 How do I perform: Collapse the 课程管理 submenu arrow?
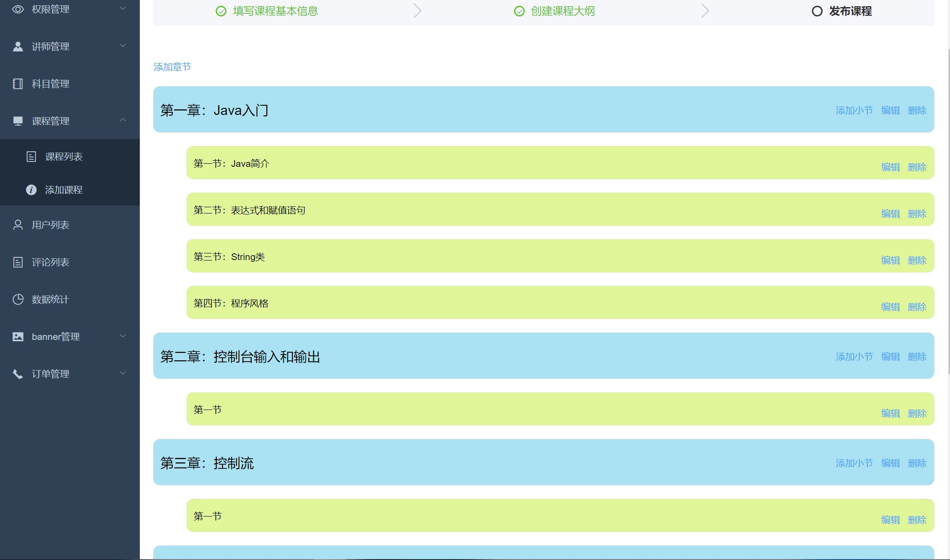[x=123, y=120]
